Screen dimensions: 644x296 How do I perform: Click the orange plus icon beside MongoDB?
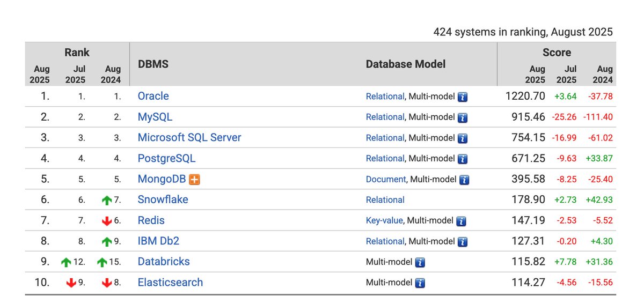194,180
